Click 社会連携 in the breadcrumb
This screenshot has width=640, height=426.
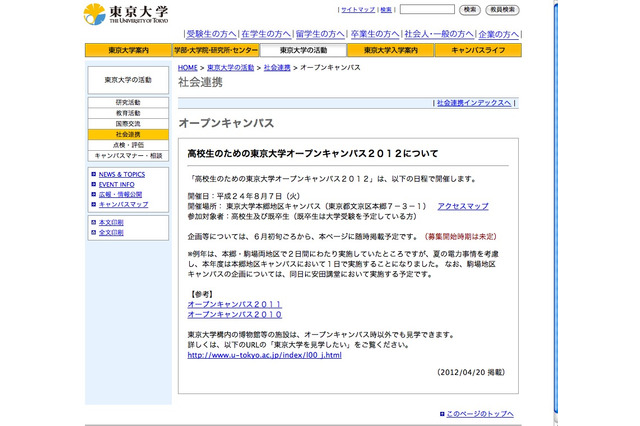[277, 68]
